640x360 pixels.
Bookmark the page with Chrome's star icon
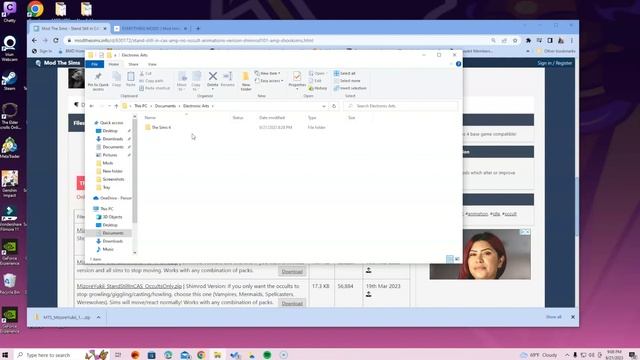click(515, 40)
